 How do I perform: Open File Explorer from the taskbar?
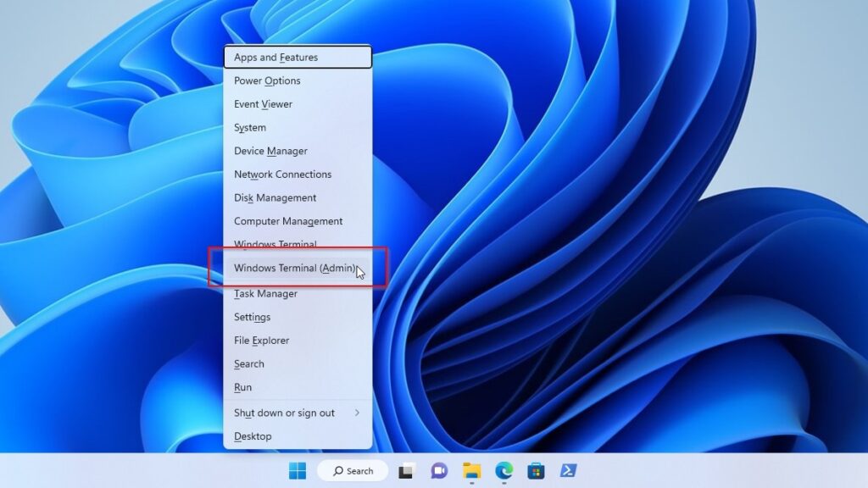[471, 471]
